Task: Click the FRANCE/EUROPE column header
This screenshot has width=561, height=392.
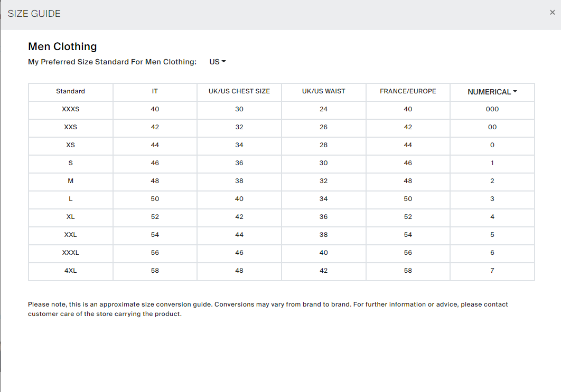Action: coord(408,91)
